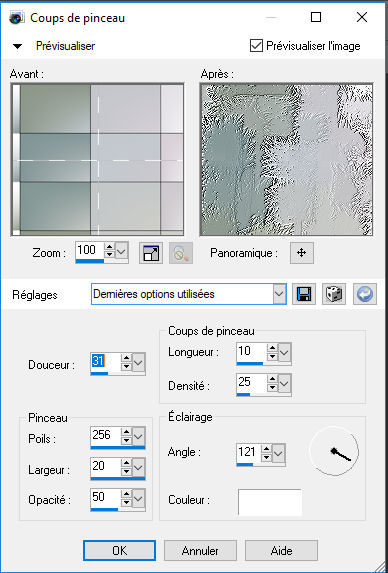Screen dimensions: 388x573
Task: Confirm with the OK button
Action: pyautogui.click(x=119, y=550)
